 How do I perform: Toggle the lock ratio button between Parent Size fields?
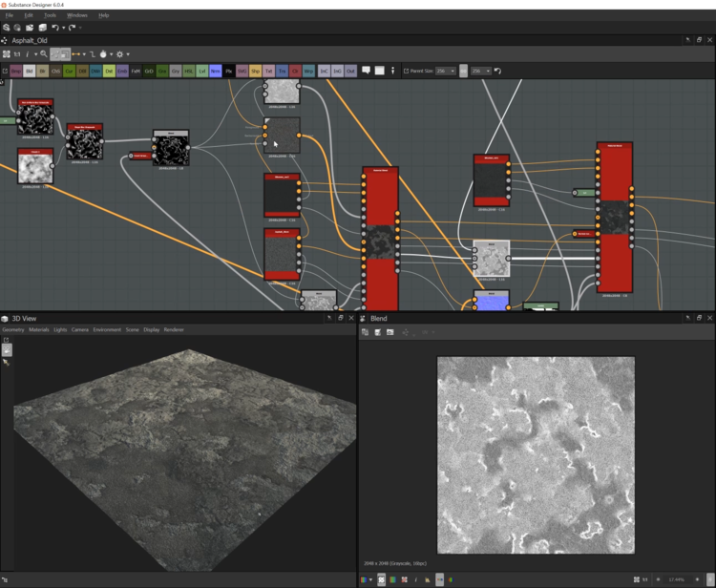coord(463,72)
